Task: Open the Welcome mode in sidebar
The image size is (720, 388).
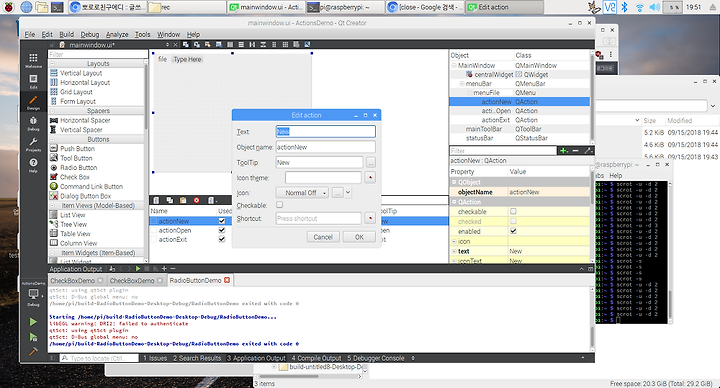Action: (33, 60)
